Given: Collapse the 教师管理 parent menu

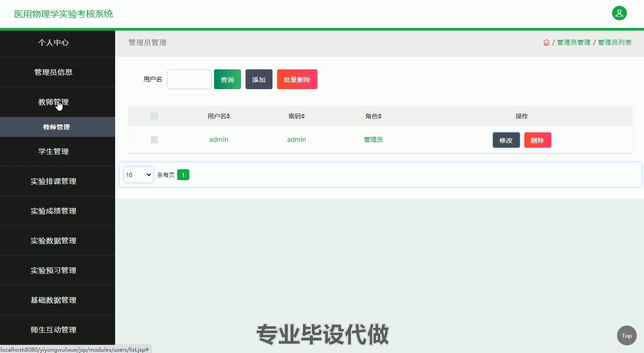Looking at the screenshot, I should click(57, 102).
